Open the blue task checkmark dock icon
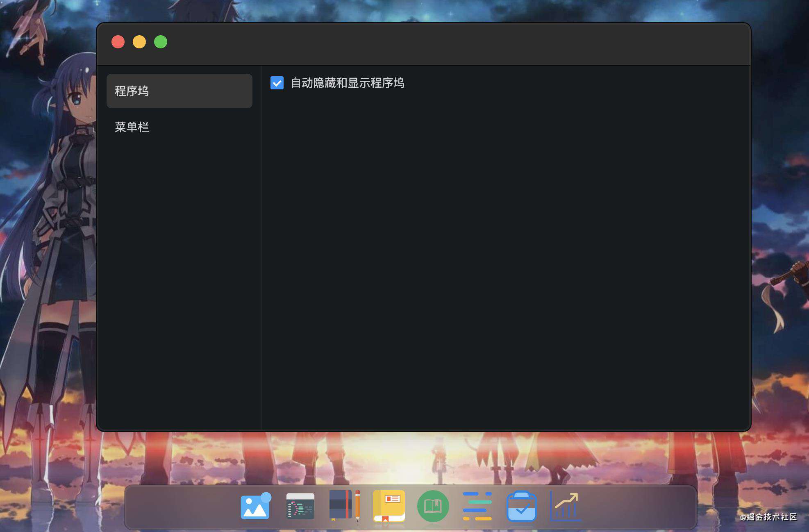The width and height of the screenshot is (809, 532). pyautogui.click(x=521, y=506)
